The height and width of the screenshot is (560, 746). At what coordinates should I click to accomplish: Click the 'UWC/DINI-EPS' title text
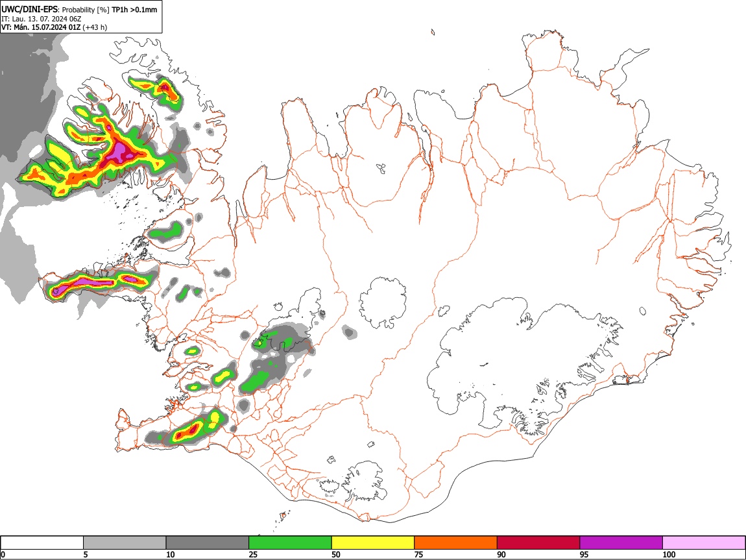29,10
